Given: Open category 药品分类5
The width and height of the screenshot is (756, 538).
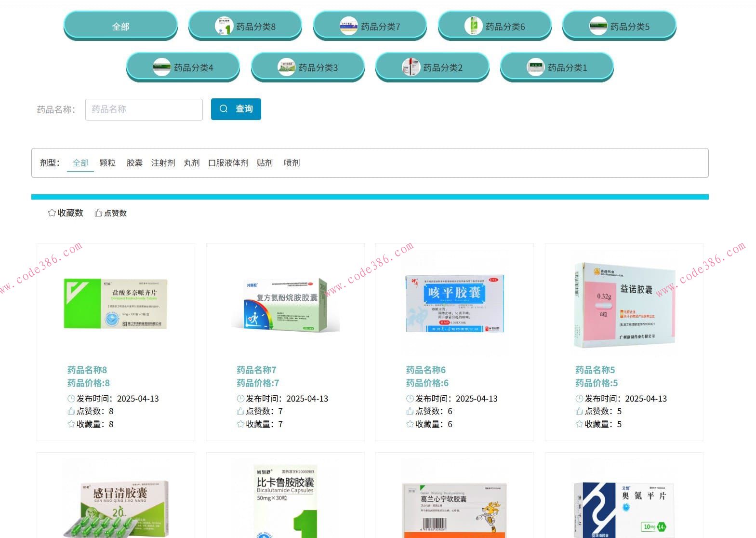Looking at the screenshot, I should coord(620,26).
